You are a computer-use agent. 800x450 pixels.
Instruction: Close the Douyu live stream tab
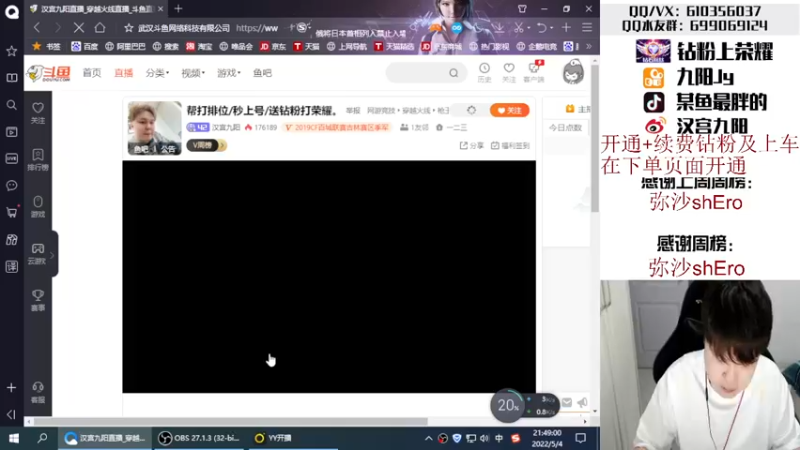pos(160,9)
